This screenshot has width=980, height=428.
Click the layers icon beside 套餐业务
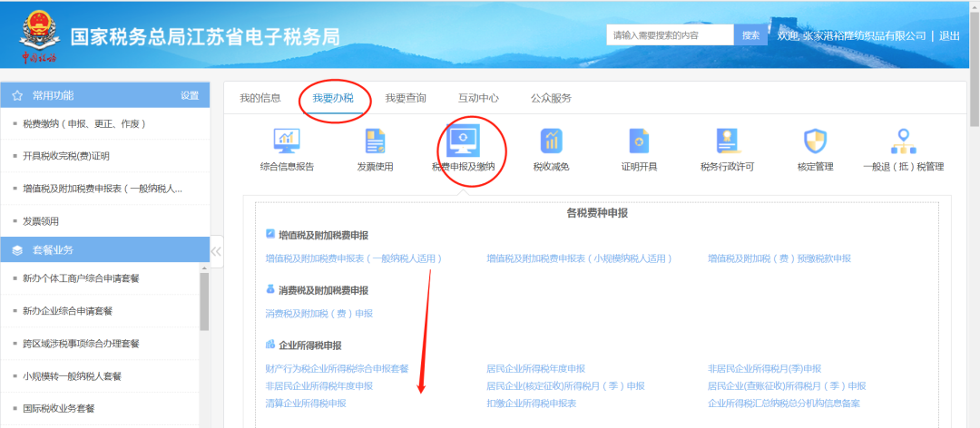[17, 250]
